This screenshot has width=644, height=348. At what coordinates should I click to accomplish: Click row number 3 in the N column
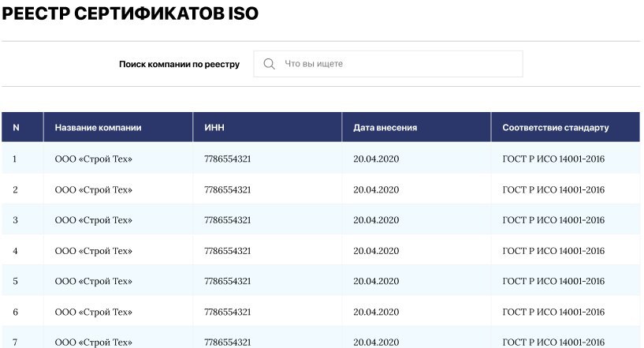click(15, 220)
